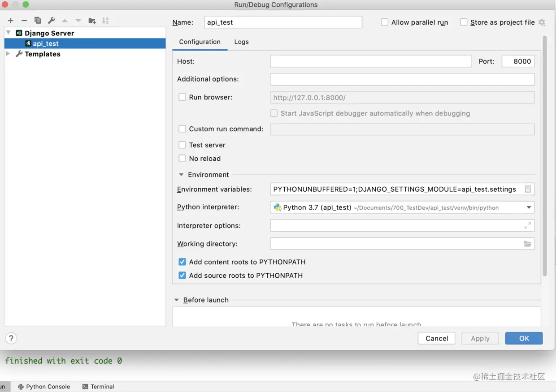The height and width of the screenshot is (392, 556).
Task: Click the Cancel button
Action: pos(437,338)
